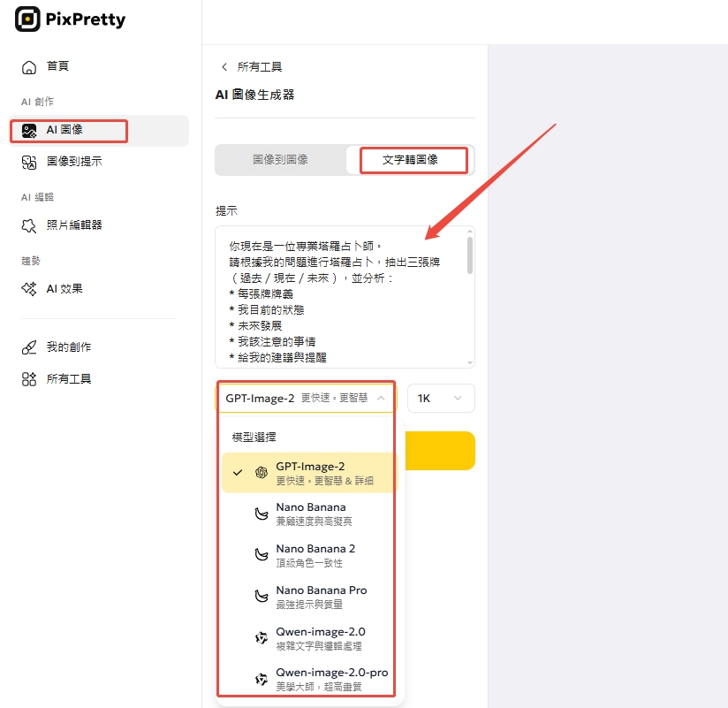Select the Nano Banana Pro model option
728x708 pixels.
pos(310,596)
